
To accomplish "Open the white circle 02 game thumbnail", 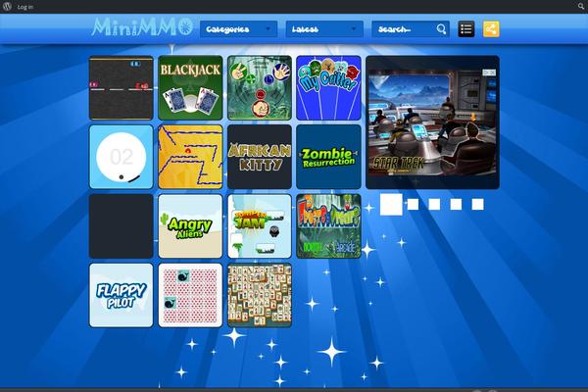I will coord(122,157).
